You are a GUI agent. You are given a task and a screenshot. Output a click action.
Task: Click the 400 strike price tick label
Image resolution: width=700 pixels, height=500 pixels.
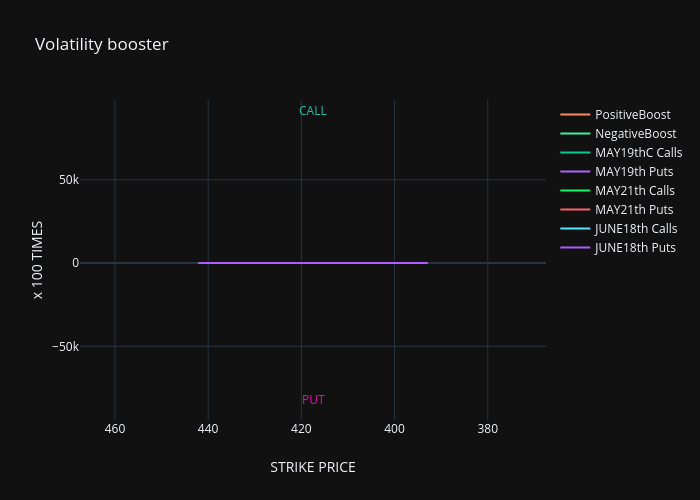(394, 430)
